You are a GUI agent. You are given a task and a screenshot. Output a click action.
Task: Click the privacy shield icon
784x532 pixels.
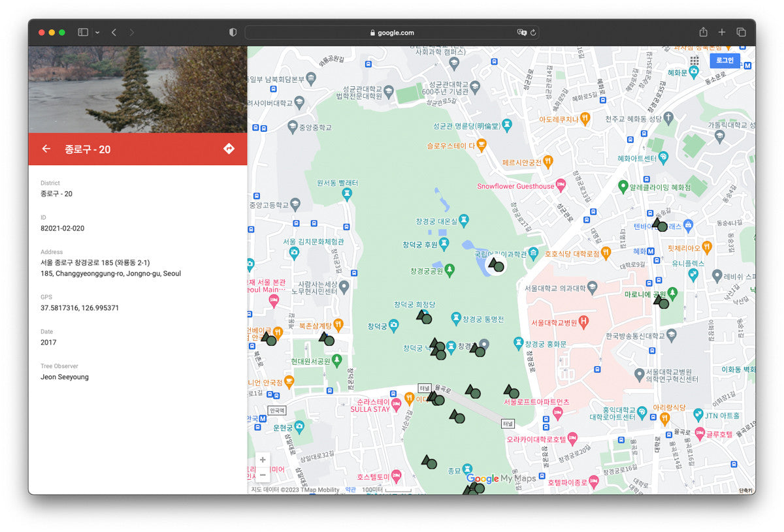233,32
